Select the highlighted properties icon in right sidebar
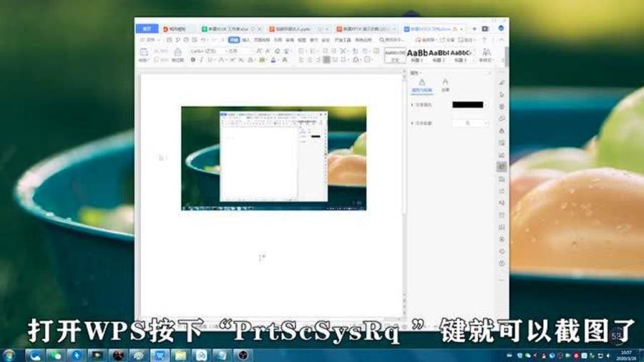The width and height of the screenshot is (644, 362). (502, 167)
